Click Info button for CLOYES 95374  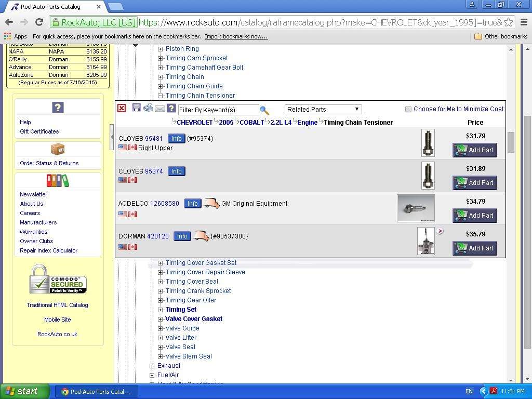[176, 171]
